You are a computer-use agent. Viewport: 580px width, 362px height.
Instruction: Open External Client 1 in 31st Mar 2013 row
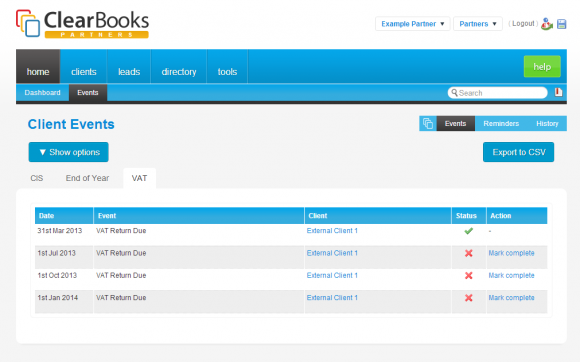(332, 231)
